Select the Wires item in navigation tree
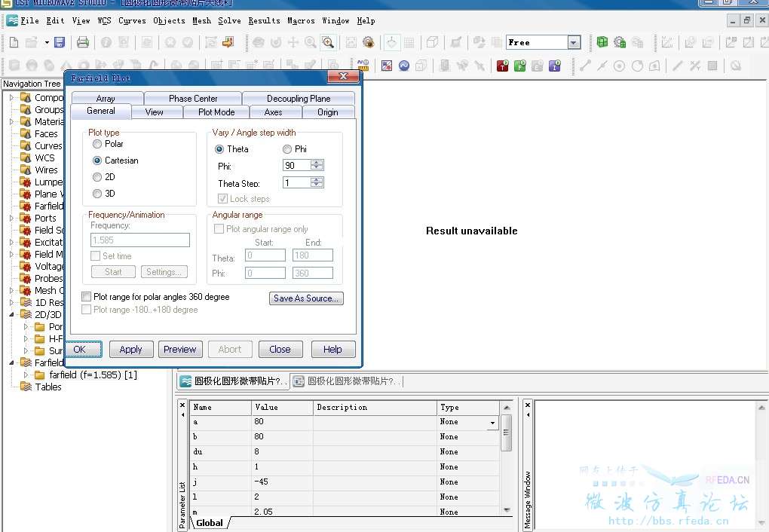The width and height of the screenshot is (769, 532). [x=46, y=170]
